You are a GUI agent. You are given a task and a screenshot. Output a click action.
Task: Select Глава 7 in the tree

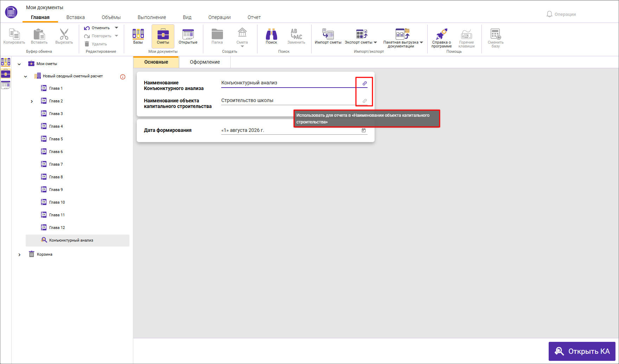56,164
